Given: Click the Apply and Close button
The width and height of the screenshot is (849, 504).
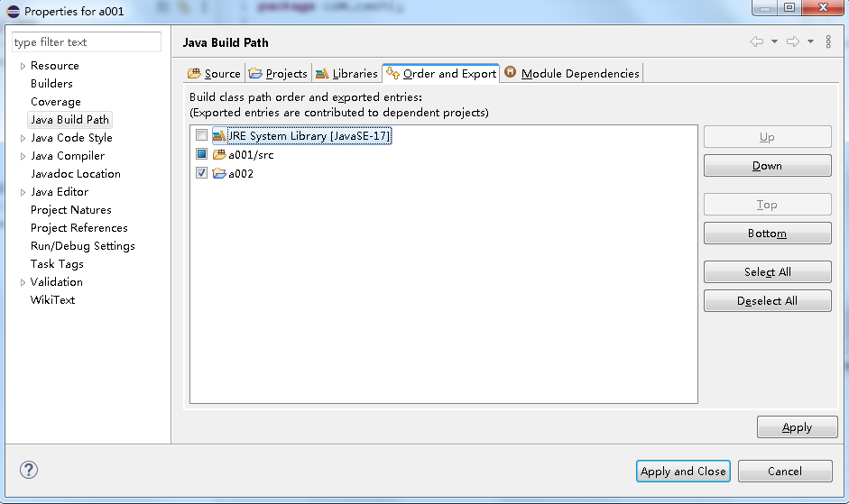Looking at the screenshot, I should point(683,471).
